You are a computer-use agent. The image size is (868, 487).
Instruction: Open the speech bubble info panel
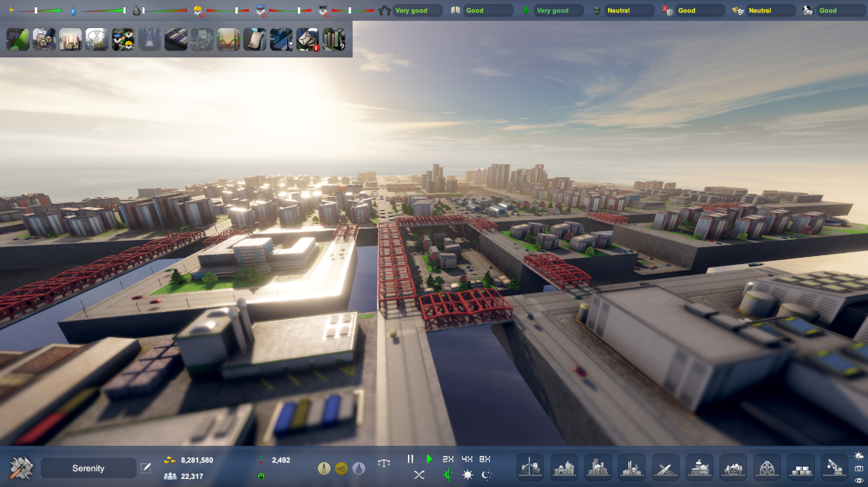pos(97,39)
